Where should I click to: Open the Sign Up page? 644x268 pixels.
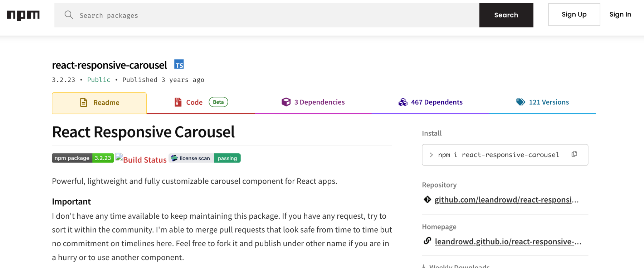574,15
